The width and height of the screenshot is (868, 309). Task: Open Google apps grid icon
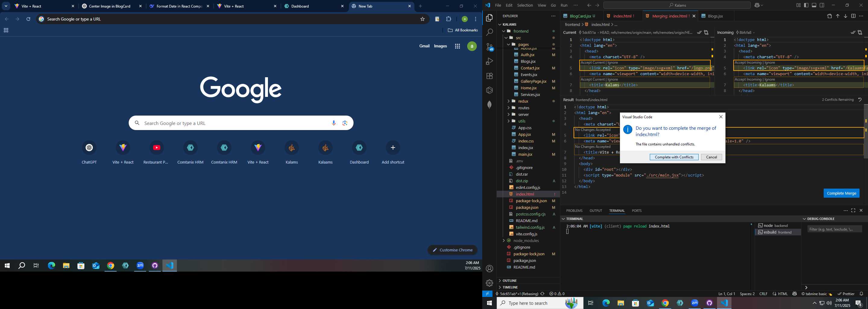(x=457, y=46)
